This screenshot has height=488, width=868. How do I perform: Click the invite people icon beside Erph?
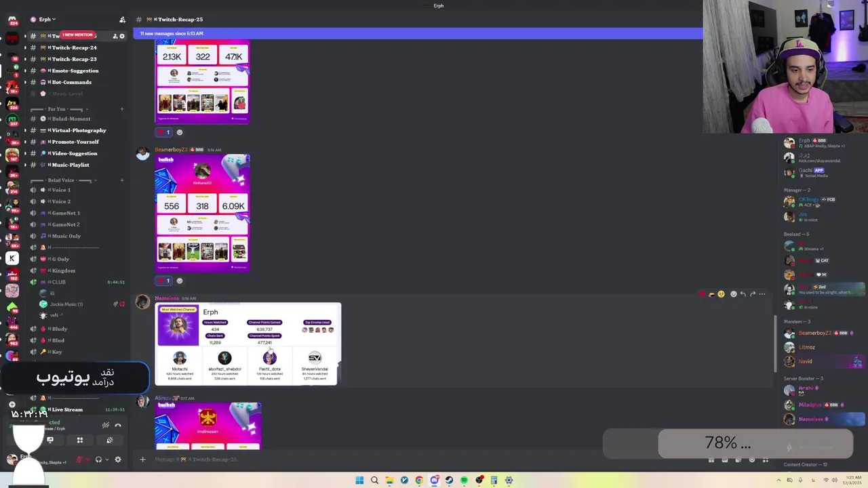tap(122, 20)
